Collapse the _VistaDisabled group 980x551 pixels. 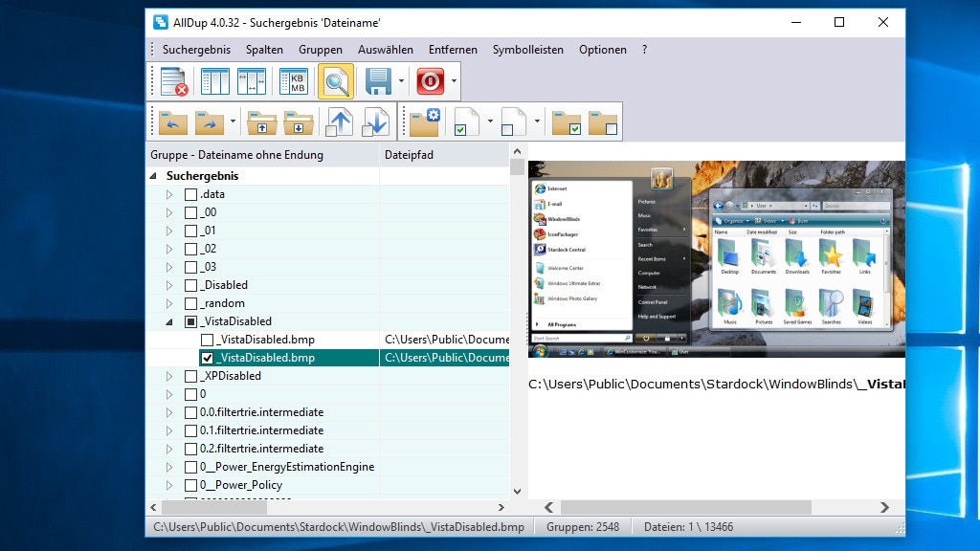coord(169,321)
